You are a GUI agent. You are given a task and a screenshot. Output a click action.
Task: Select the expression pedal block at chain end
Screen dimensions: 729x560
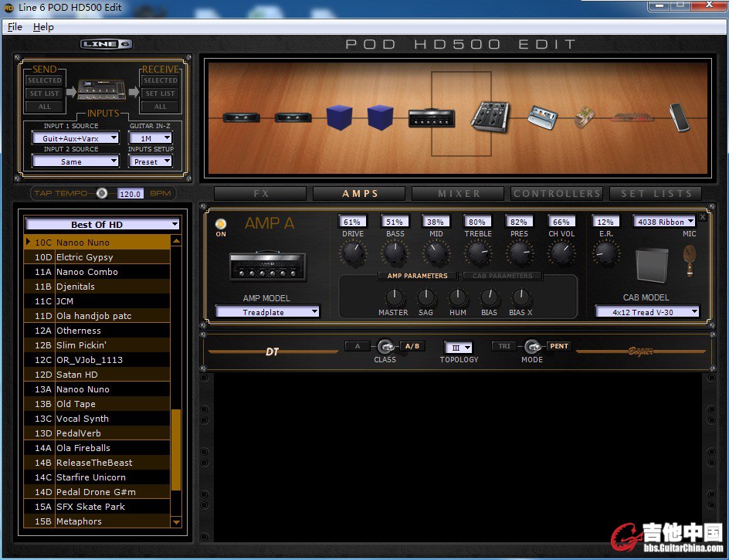coord(679,117)
